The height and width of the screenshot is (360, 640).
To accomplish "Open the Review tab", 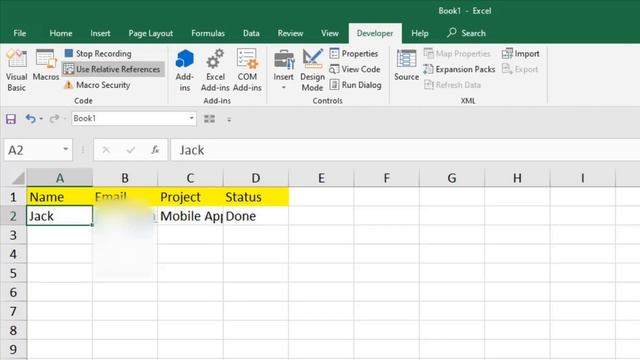I will click(290, 33).
